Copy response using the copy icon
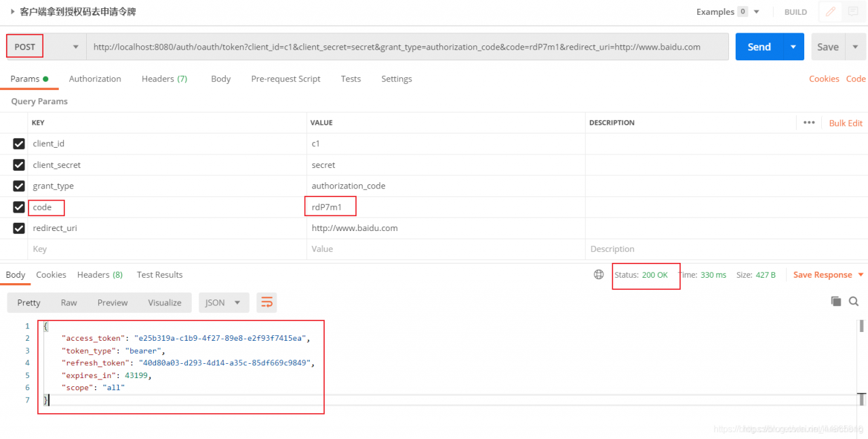Viewport: 868px width, 439px height. coord(835,301)
